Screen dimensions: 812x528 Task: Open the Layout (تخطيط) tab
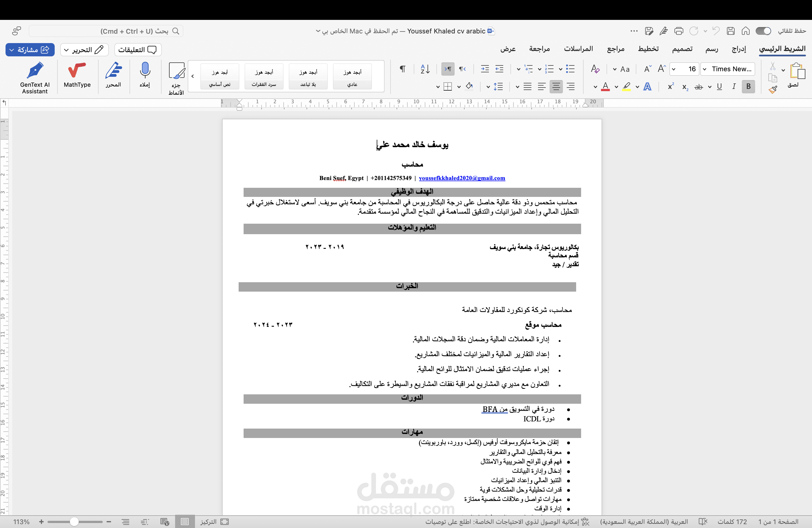(648, 49)
